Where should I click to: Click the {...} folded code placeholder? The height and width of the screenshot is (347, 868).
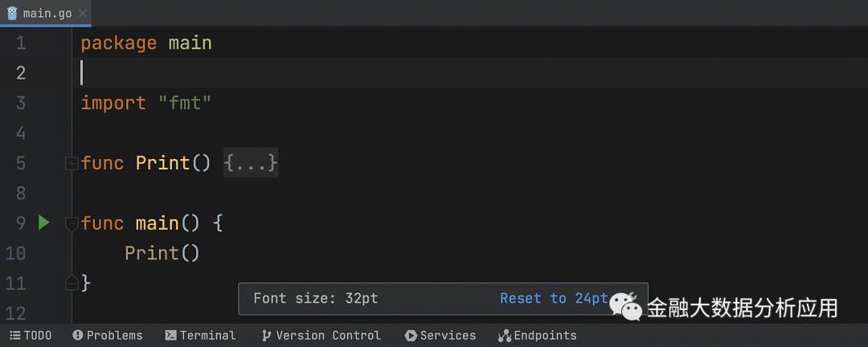click(251, 163)
